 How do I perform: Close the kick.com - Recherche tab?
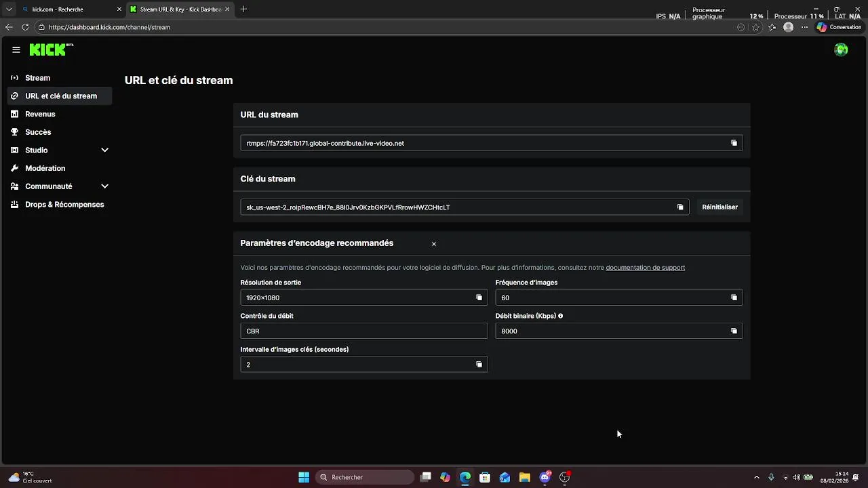click(x=119, y=9)
